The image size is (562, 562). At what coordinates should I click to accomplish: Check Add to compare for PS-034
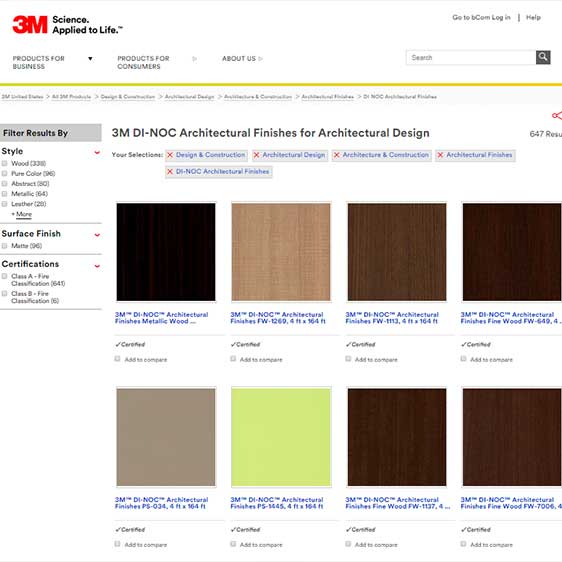point(118,544)
